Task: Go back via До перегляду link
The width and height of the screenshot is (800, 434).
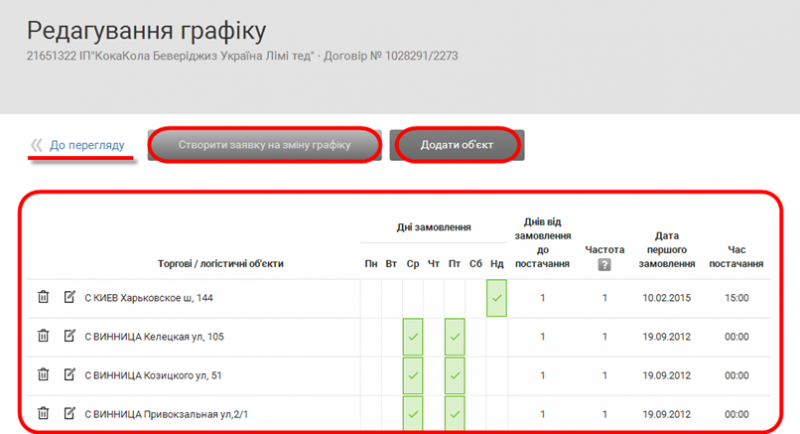Action: coord(86,146)
